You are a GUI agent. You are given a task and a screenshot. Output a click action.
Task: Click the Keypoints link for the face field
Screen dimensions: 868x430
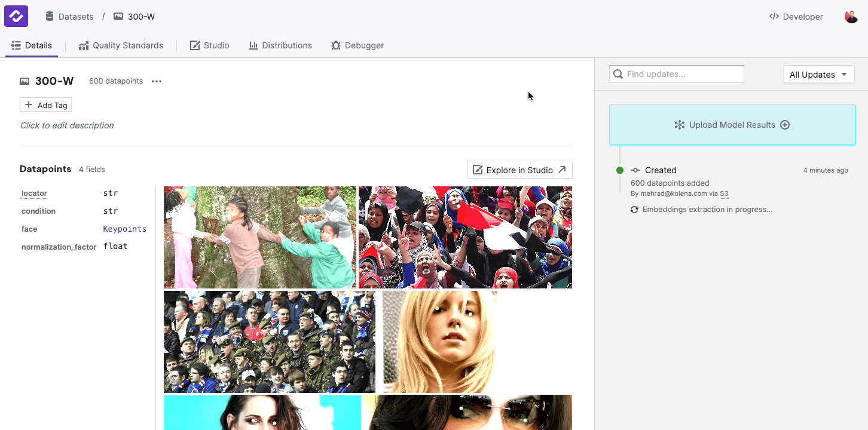click(x=124, y=229)
